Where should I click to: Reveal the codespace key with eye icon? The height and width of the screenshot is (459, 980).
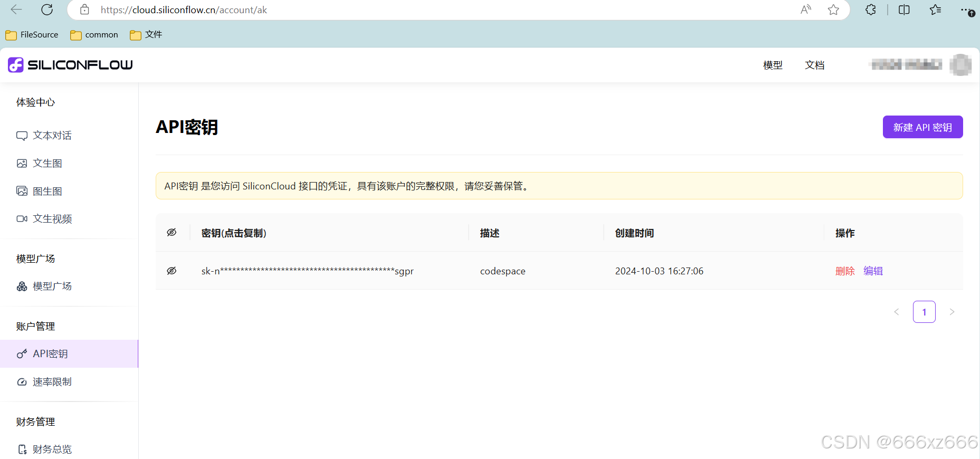click(172, 271)
